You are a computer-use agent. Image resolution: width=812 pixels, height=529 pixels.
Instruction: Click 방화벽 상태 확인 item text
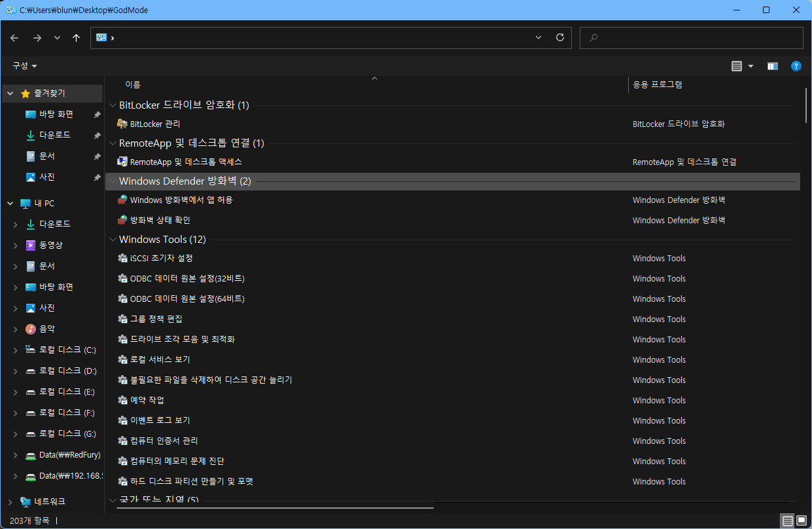(160, 220)
